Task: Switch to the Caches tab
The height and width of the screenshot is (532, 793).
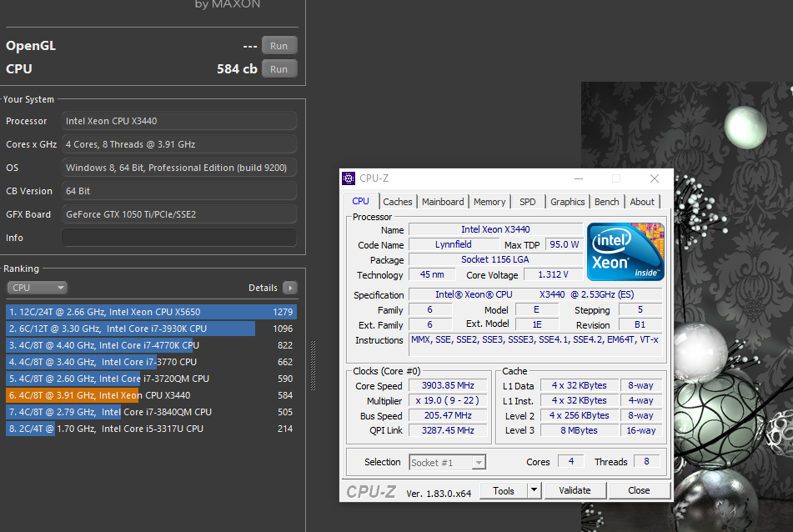Action: point(398,202)
